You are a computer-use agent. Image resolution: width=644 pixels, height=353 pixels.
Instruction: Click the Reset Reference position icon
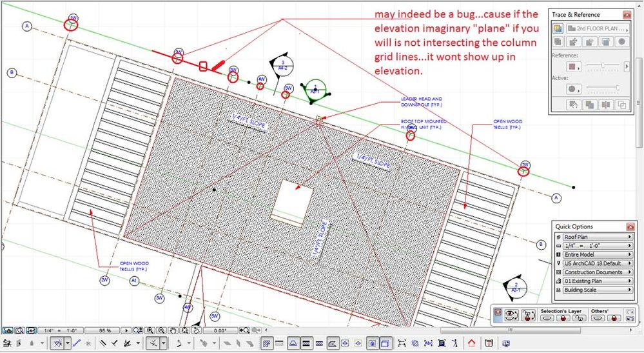tap(606, 42)
